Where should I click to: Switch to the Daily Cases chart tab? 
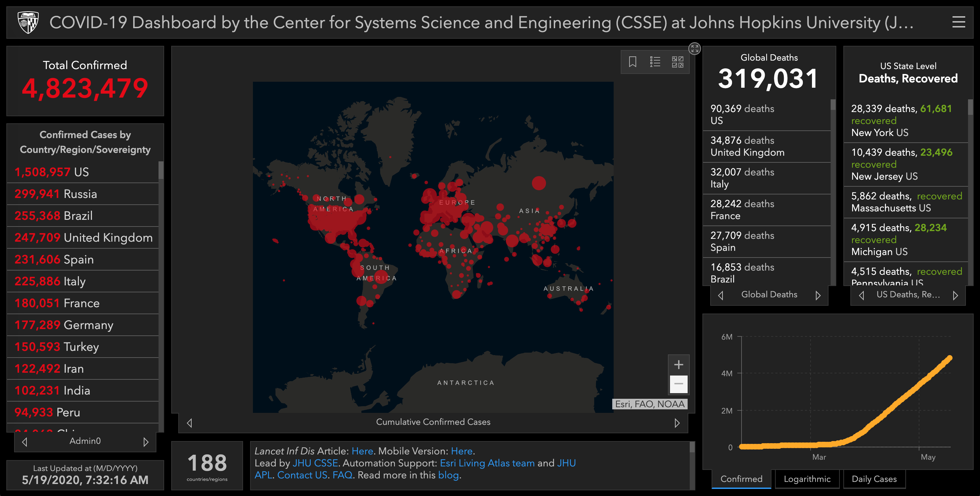874,479
